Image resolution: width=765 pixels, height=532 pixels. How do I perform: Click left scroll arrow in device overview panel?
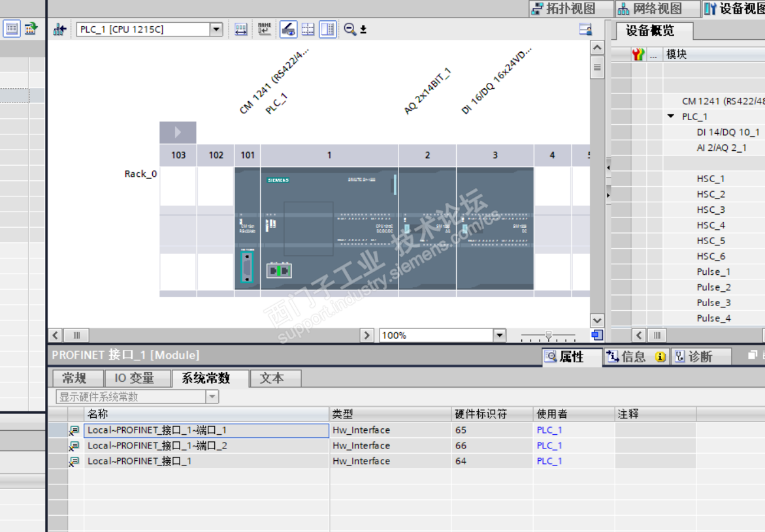click(639, 336)
